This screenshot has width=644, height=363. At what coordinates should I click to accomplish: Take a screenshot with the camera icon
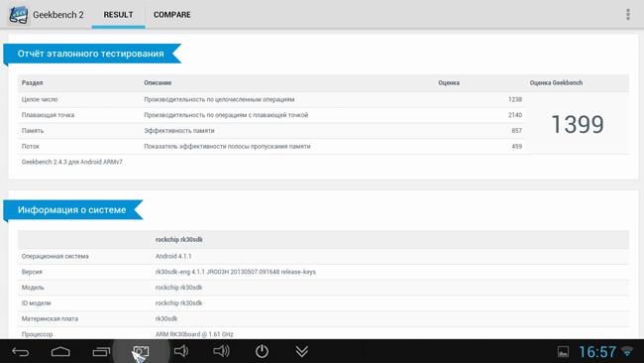141,351
